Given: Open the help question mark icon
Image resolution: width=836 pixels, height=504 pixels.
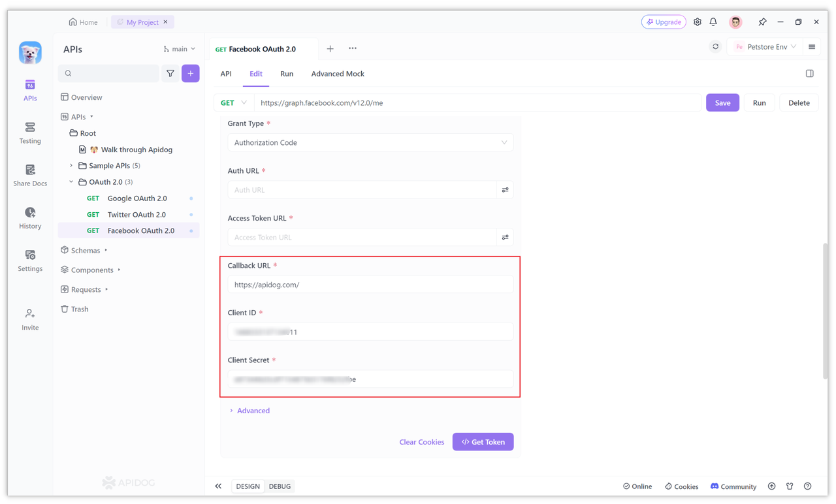Looking at the screenshot, I should pos(808,486).
